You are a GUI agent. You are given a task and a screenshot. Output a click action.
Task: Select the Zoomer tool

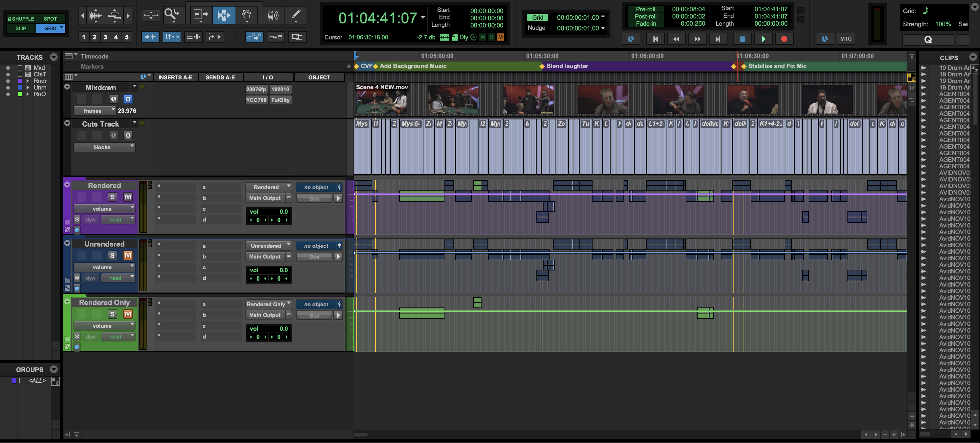click(x=172, y=14)
